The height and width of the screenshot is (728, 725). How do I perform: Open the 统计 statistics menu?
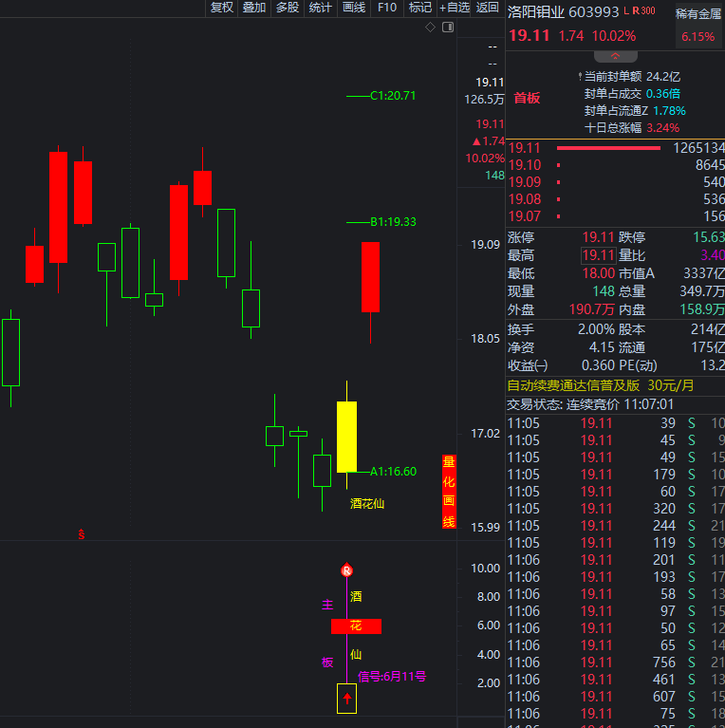click(x=320, y=8)
